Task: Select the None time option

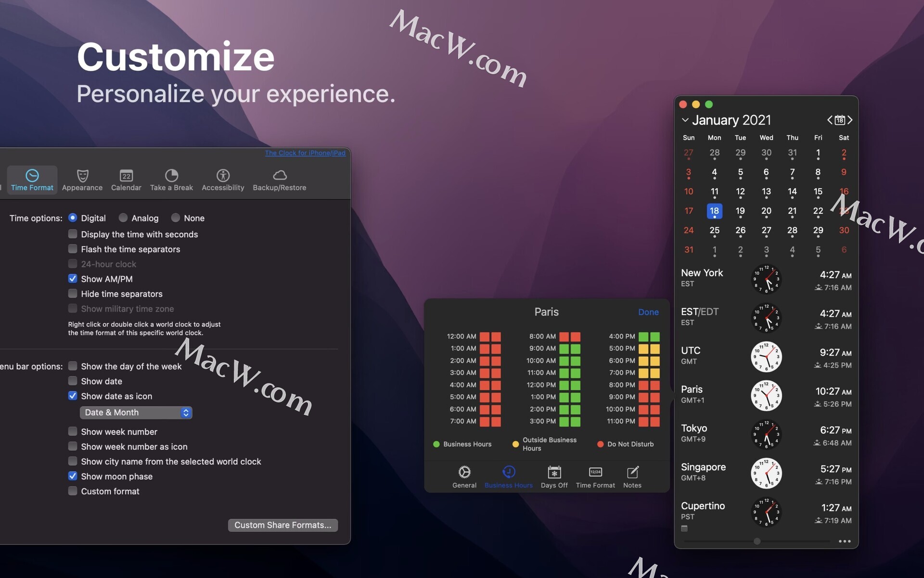Action: 176,218
